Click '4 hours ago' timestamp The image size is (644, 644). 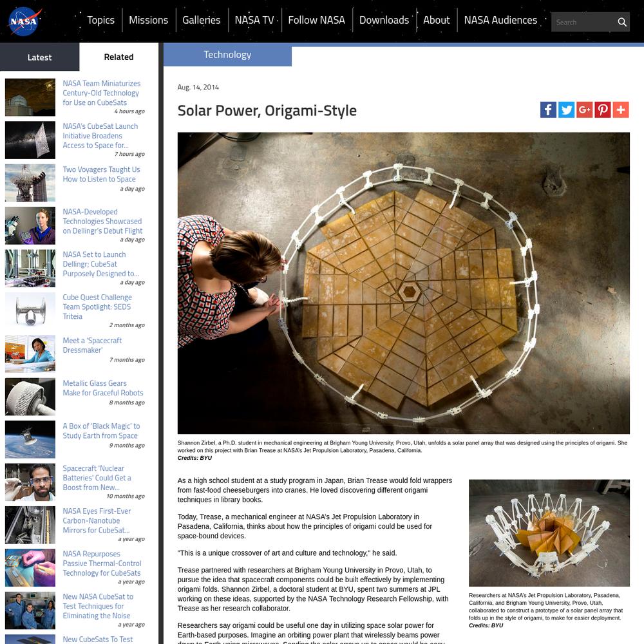pyautogui.click(x=129, y=111)
